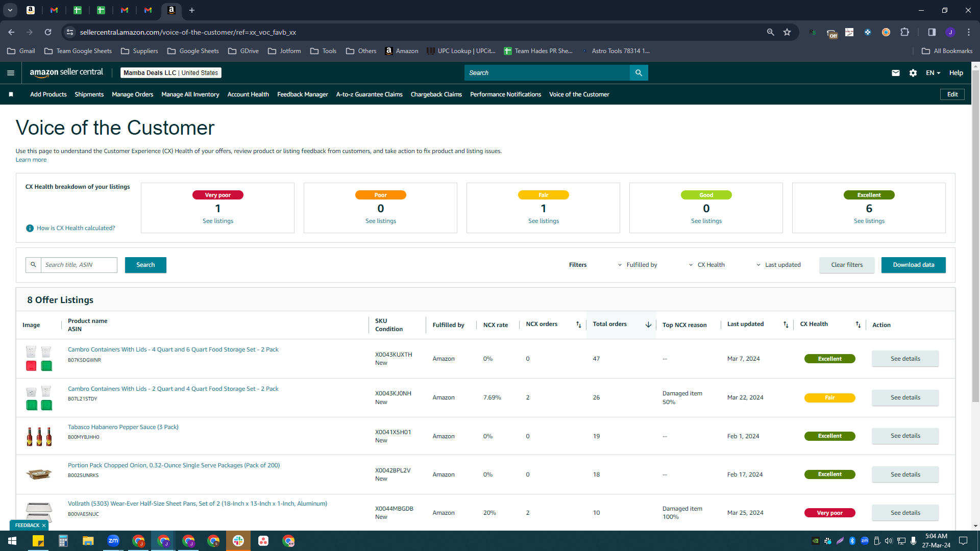Open Account Health page

click(248, 94)
